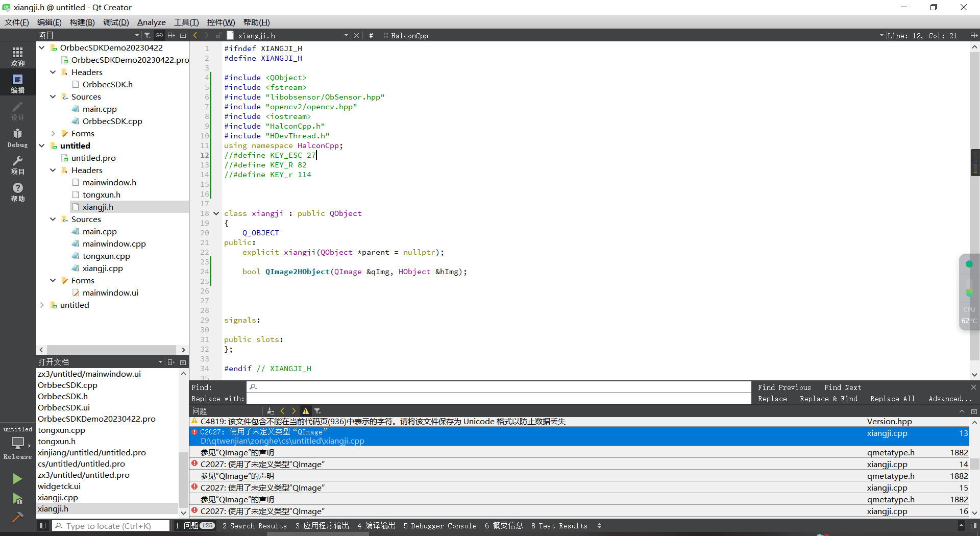The width and height of the screenshot is (980, 536).
Task: Click Find Next button
Action: [x=842, y=387]
